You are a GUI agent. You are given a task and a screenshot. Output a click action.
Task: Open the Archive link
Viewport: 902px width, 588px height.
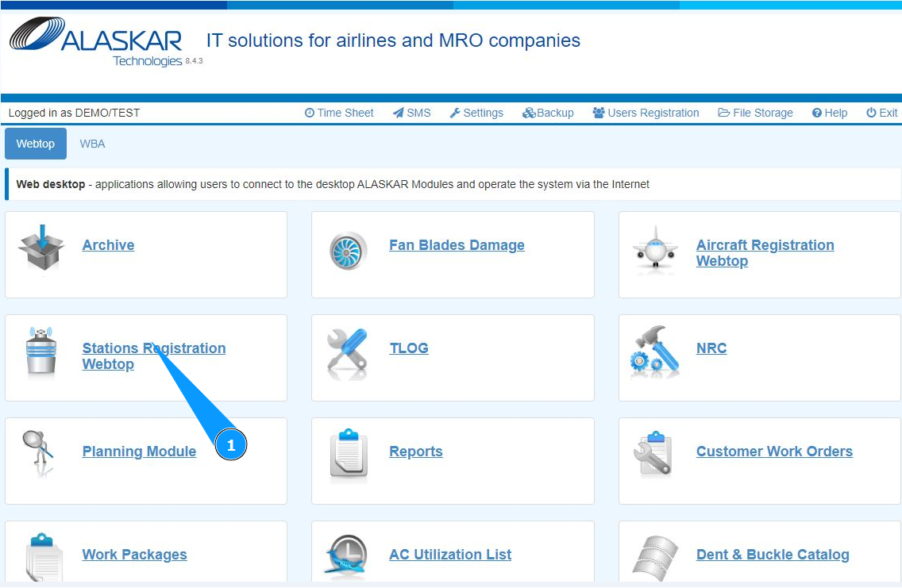[x=108, y=245]
